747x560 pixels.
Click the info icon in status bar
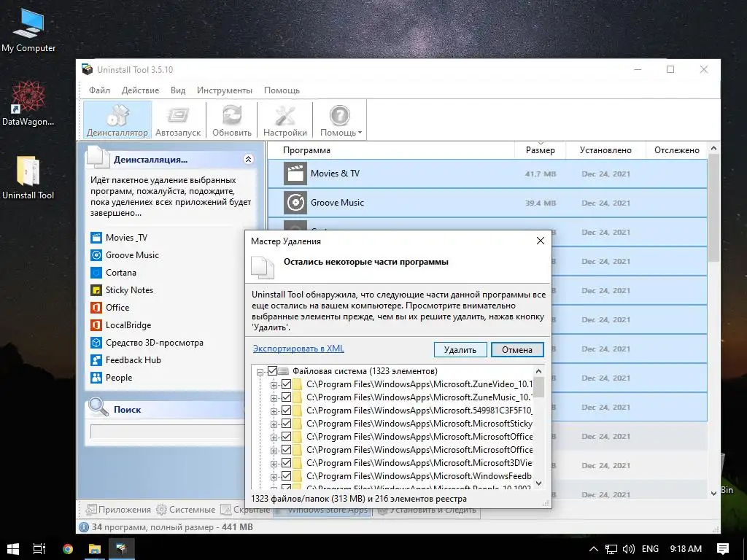click(x=84, y=527)
